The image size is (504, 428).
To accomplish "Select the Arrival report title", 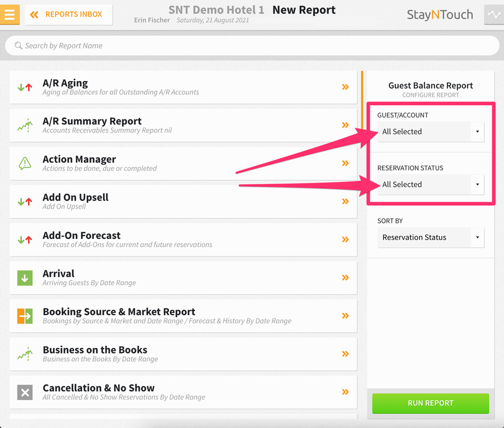I will [59, 273].
